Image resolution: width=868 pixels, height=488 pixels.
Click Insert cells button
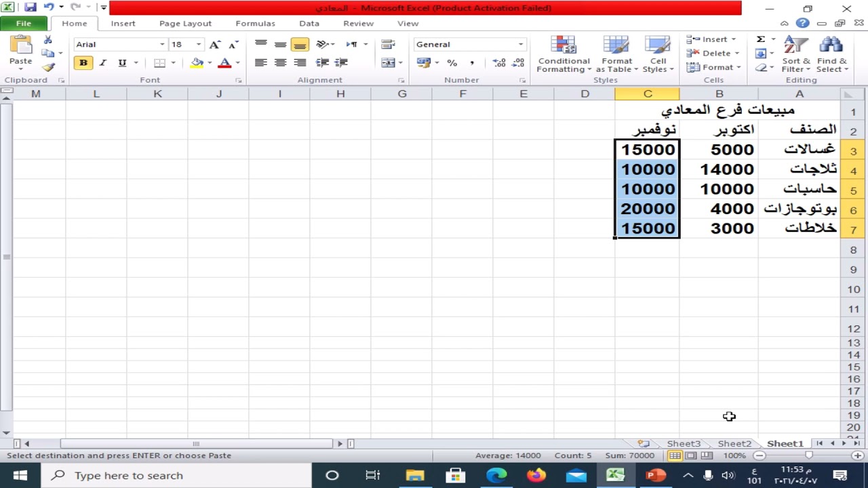(x=713, y=39)
